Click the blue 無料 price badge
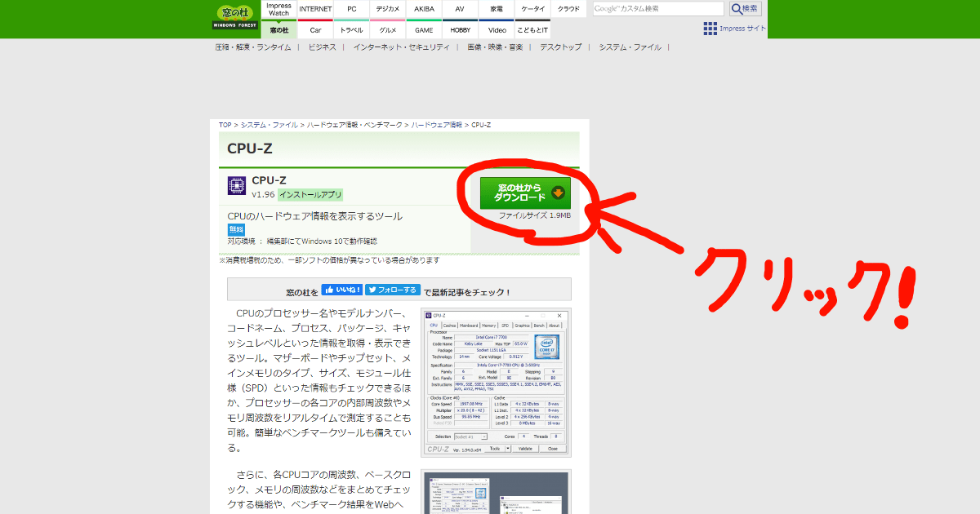The height and width of the screenshot is (514, 980). (235, 229)
